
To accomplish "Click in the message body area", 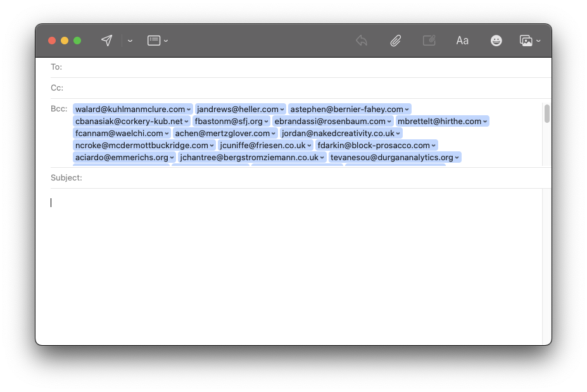I will coord(291,266).
